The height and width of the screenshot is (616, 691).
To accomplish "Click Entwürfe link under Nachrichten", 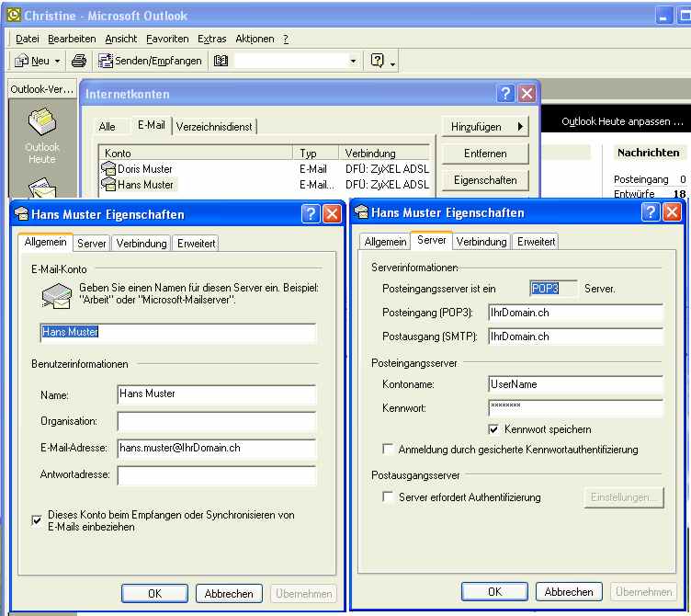I will [634, 194].
